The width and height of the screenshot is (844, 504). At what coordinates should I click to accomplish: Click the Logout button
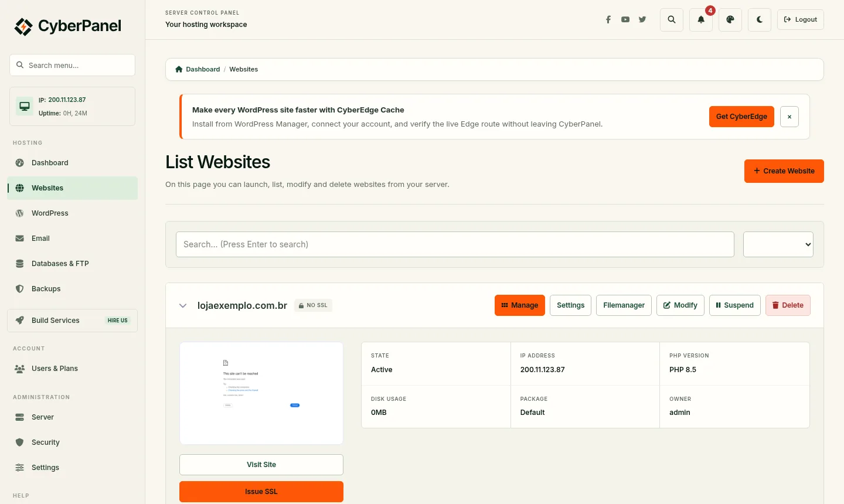pyautogui.click(x=801, y=19)
